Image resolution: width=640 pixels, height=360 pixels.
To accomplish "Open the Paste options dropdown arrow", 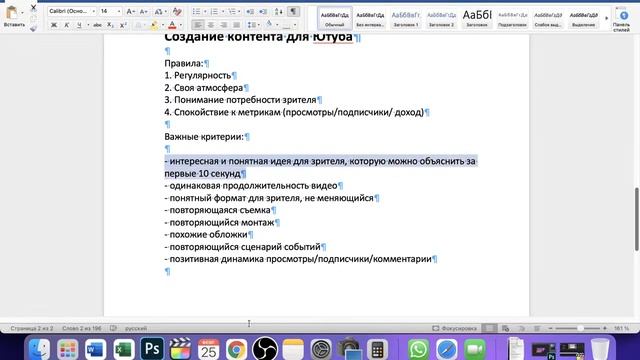I will [22, 13].
